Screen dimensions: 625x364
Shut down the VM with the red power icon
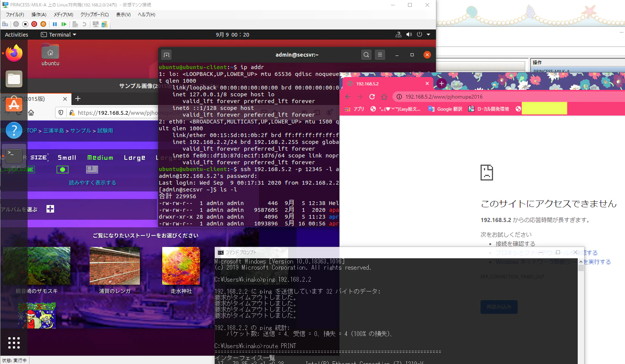click(x=34, y=24)
